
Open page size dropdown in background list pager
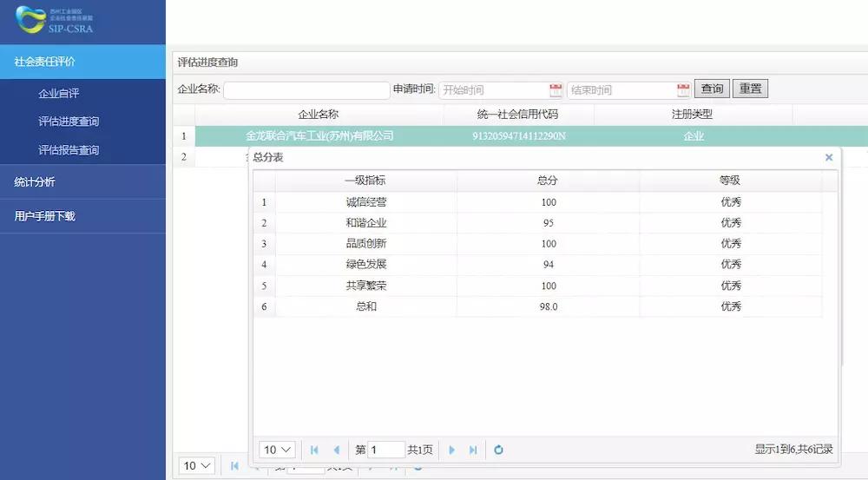pyautogui.click(x=196, y=465)
